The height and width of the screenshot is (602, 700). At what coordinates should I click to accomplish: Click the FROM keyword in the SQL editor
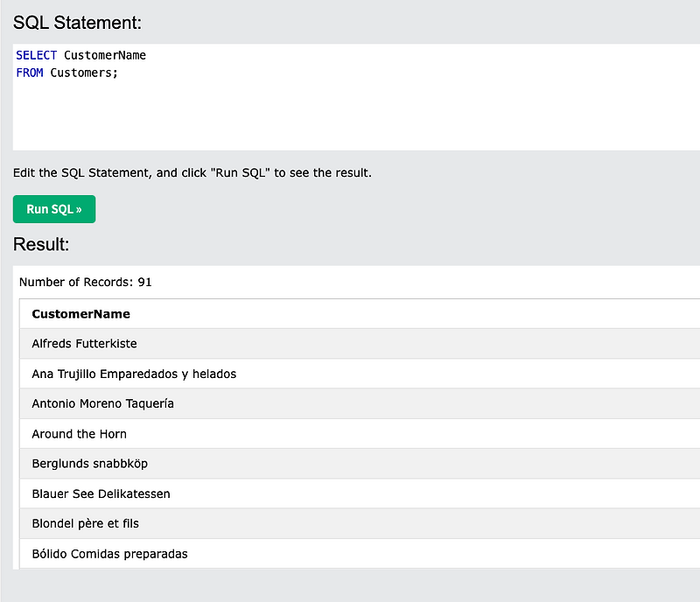point(29,73)
